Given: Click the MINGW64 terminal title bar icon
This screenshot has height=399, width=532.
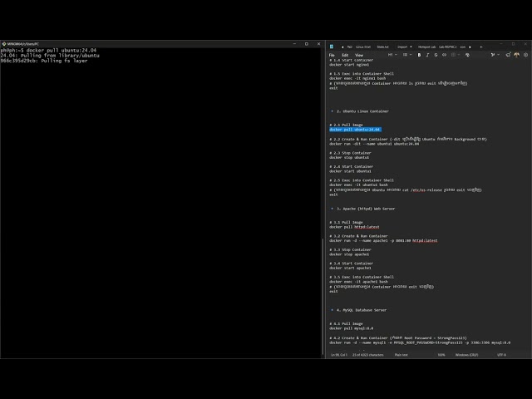Looking at the screenshot, I should [x=3, y=44].
